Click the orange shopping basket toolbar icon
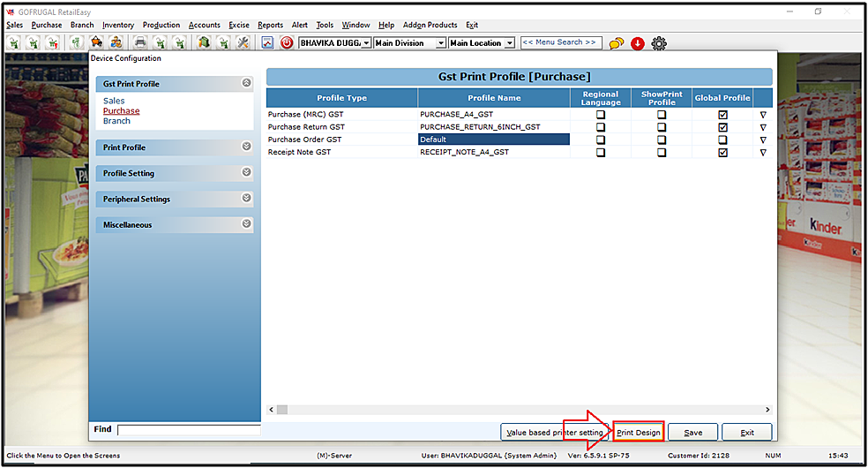The width and height of the screenshot is (868, 468). (96, 42)
